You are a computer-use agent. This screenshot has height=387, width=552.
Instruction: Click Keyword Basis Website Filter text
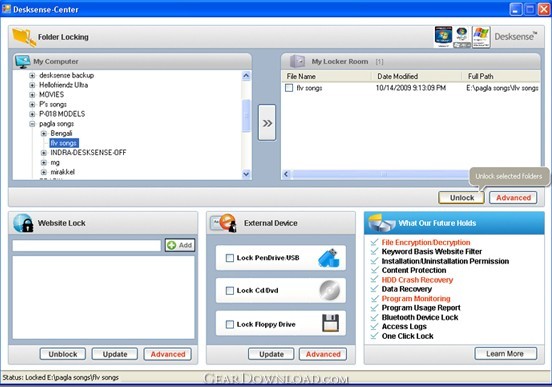(x=432, y=251)
